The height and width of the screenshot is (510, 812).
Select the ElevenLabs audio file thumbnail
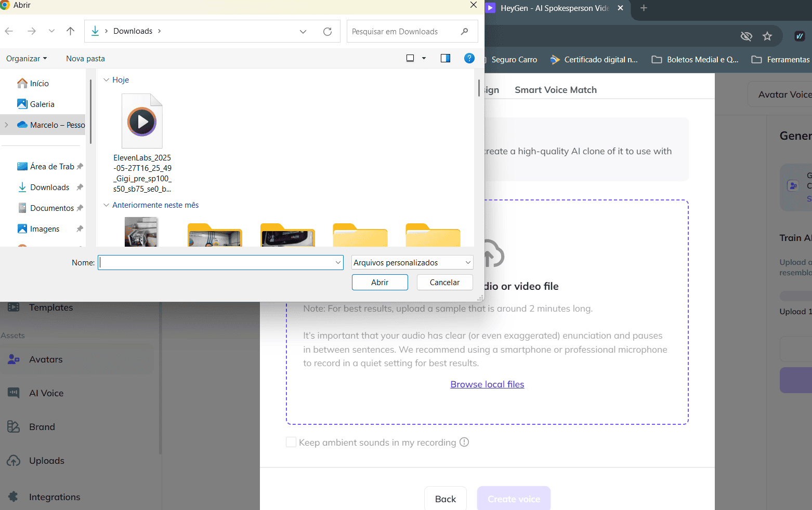(x=142, y=122)
